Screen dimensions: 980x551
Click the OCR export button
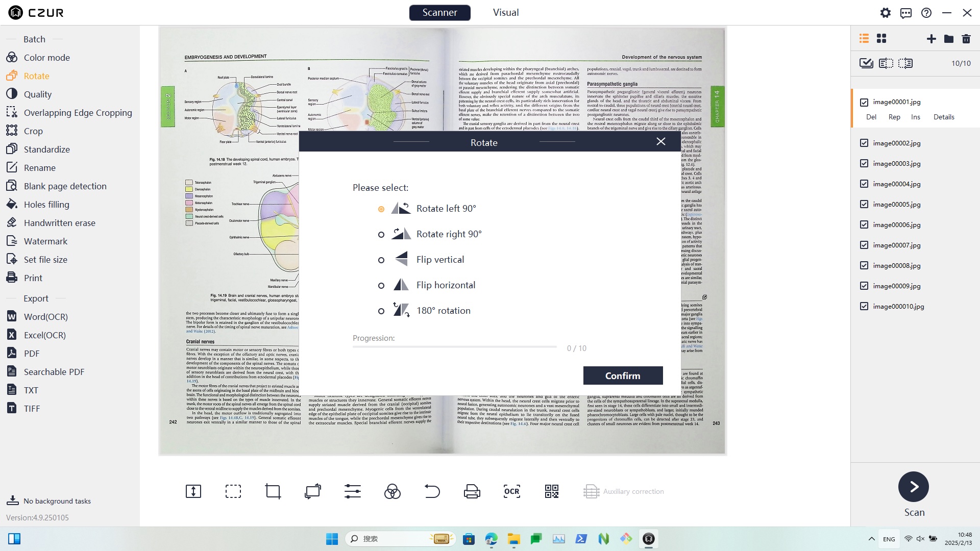click(x=511, y=490)
